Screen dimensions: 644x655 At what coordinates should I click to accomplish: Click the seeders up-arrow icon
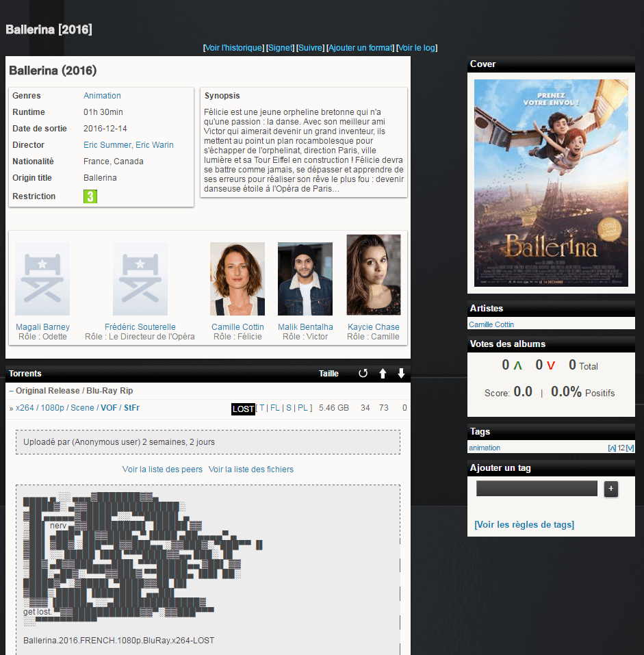coord(383,373)
